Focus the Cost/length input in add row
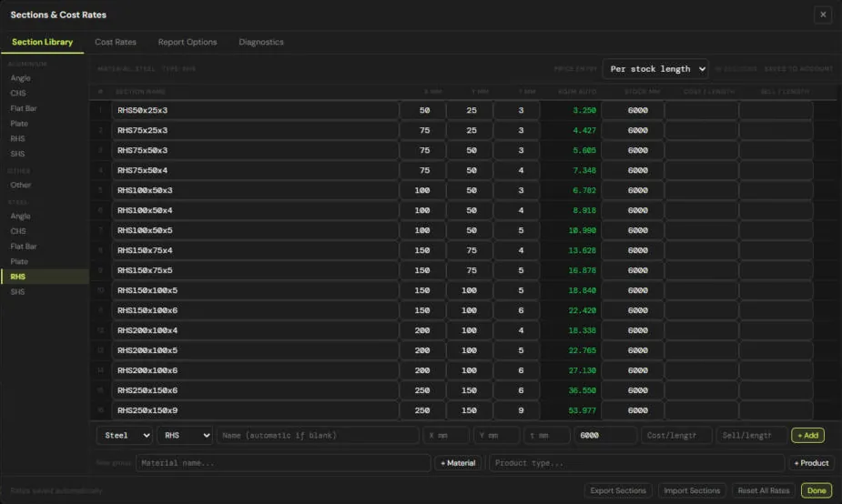The width and height of the screenshot is (842, 504). click(x=676, y=435)
